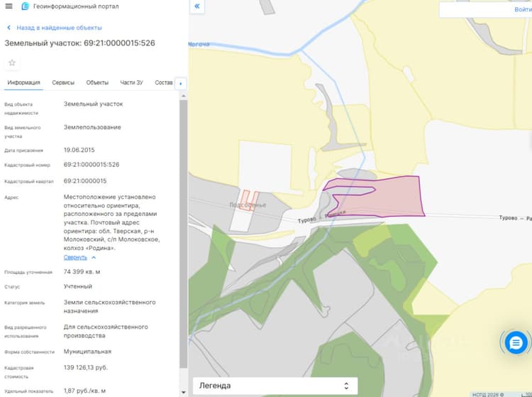Select value 1,87 руб./кв. м
Screen dimensions: 532x397
(84, 391)
